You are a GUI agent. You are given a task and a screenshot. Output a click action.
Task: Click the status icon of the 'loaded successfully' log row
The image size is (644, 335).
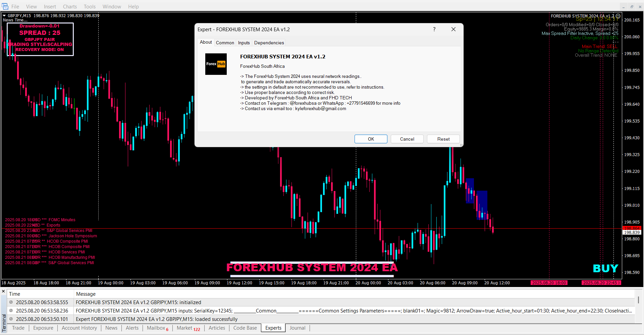point(11,319)
